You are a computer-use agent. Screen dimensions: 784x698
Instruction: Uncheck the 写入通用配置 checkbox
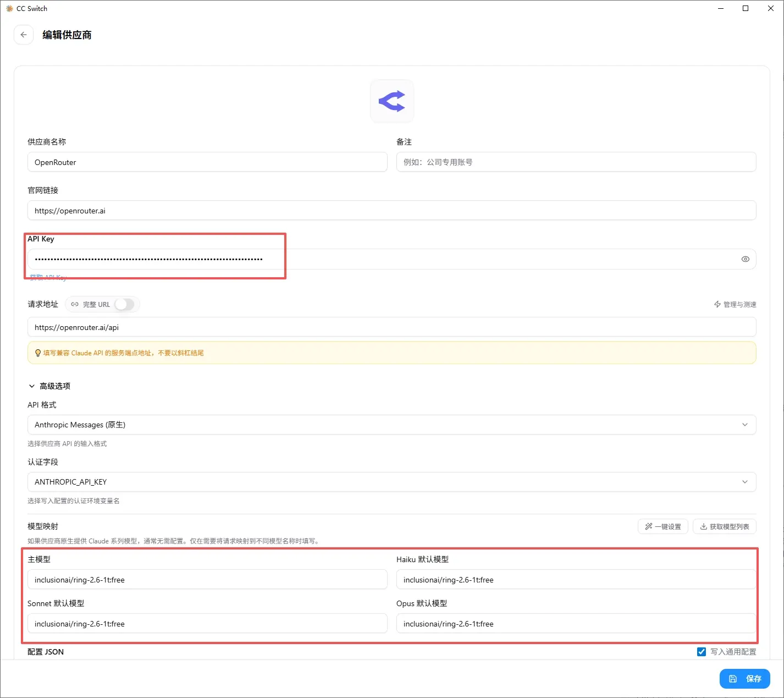[702, 652]
